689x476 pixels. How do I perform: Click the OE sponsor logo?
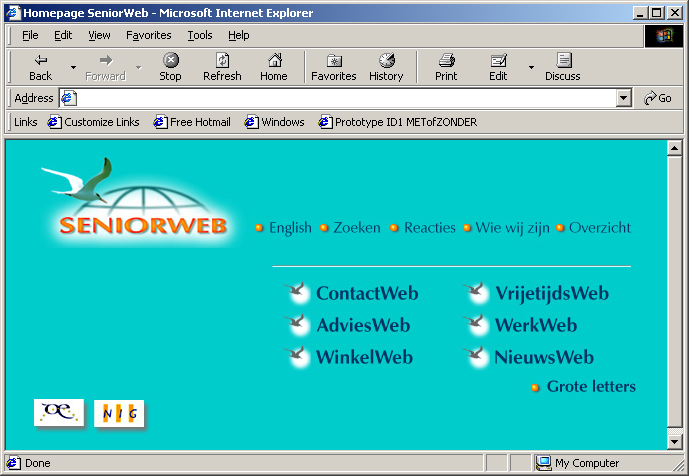coord(59,412)
